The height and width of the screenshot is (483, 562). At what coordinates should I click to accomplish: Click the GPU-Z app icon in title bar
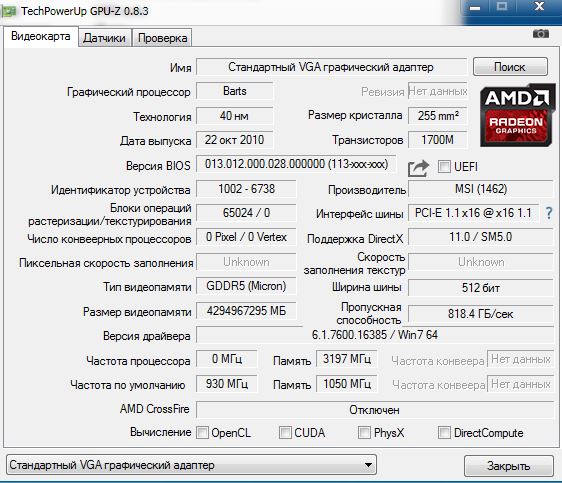[x=9, y=11]
